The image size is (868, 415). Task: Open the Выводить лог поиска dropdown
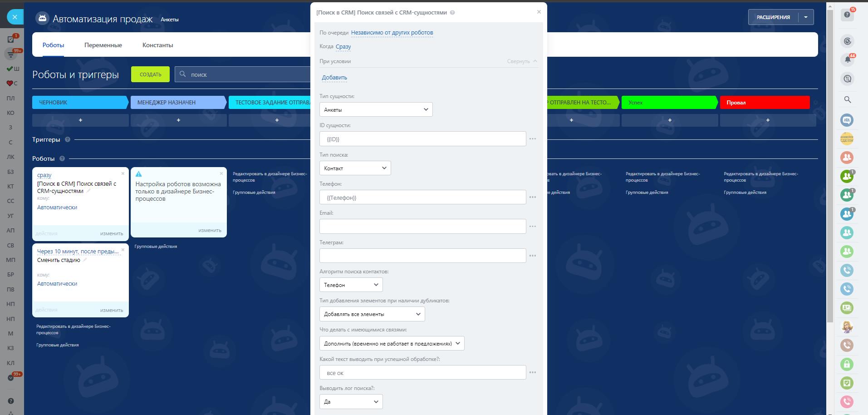click(351, 401)
